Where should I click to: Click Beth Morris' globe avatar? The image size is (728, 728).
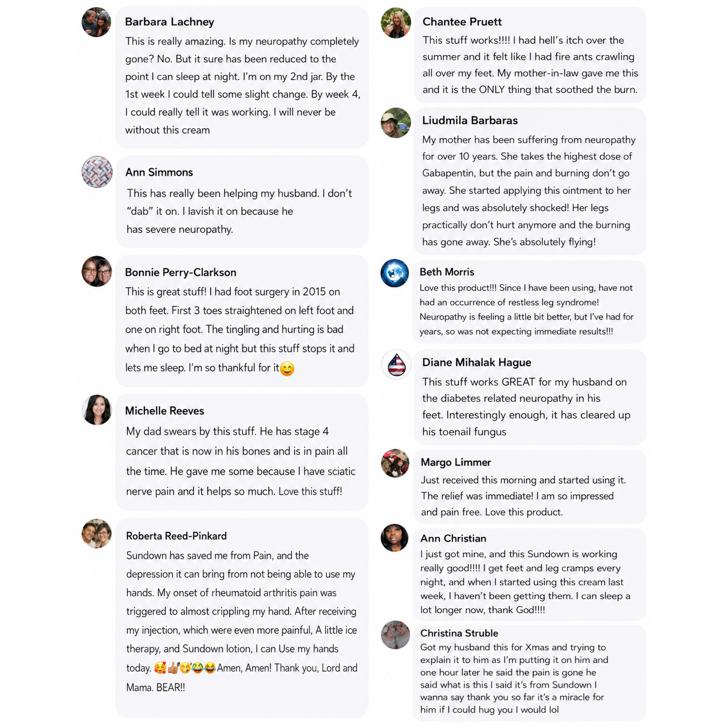click(x=395, y=273)
